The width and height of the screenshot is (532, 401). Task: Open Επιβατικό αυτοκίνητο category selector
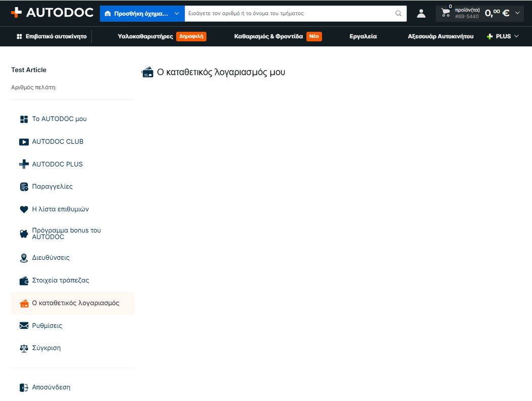[51, 36]
